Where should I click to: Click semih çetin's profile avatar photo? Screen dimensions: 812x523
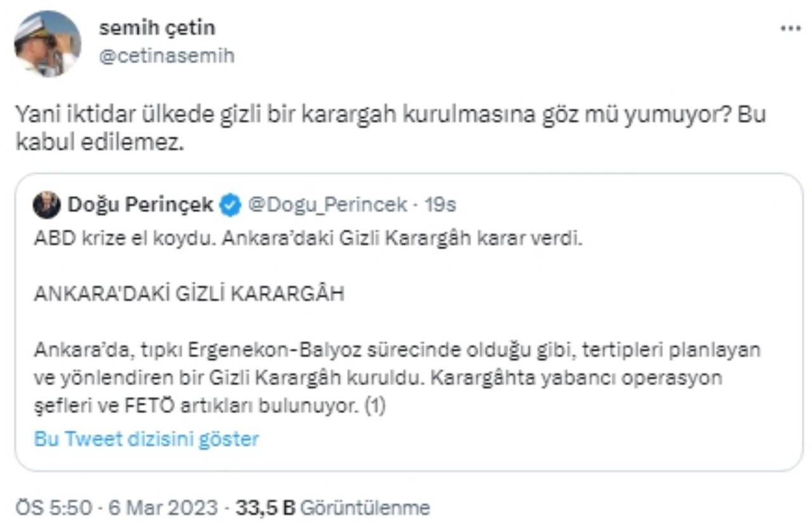(x=48, y=43)
